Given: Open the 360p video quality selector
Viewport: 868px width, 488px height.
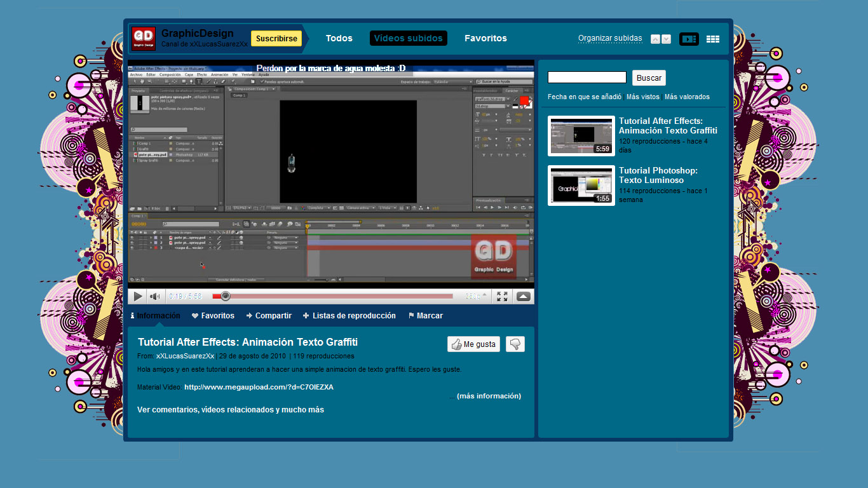Looking at the screenshot, I should [477, 297].
